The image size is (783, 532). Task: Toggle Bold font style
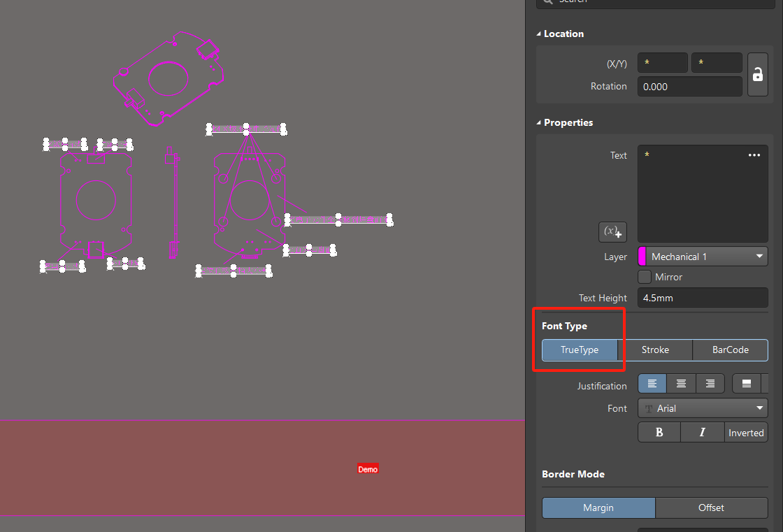pyautogui.click(x=659, y=433)
